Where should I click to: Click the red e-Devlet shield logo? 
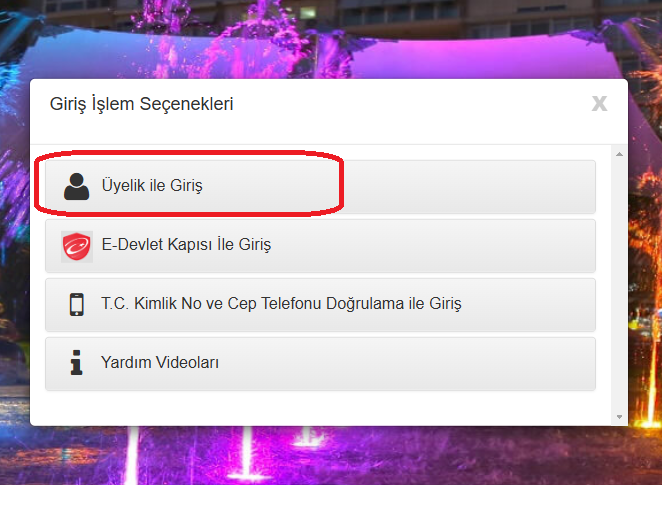(76, 246)
